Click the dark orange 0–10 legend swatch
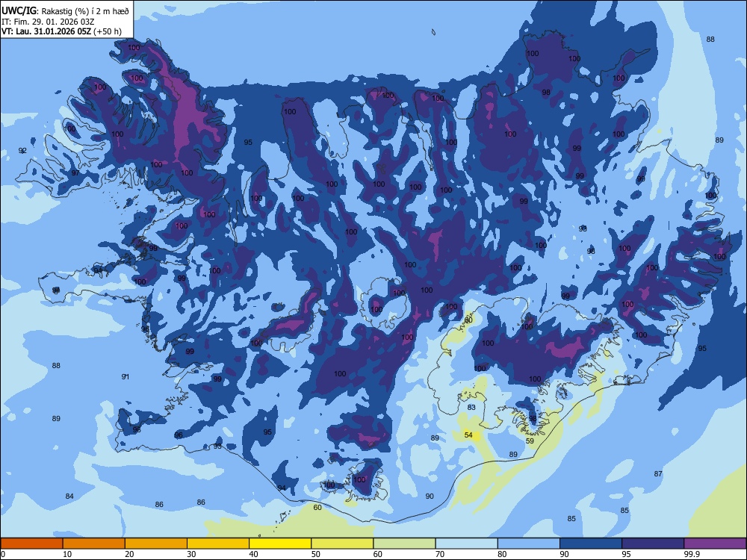Screen dimensions: 747x560 [x=31, y=544]
